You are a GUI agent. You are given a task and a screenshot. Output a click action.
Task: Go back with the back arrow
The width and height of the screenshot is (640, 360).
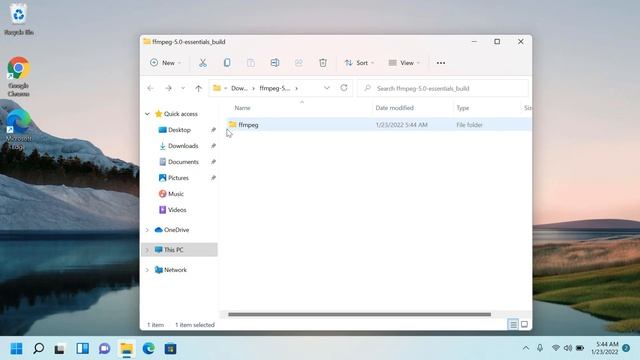[x=151, y=88]
